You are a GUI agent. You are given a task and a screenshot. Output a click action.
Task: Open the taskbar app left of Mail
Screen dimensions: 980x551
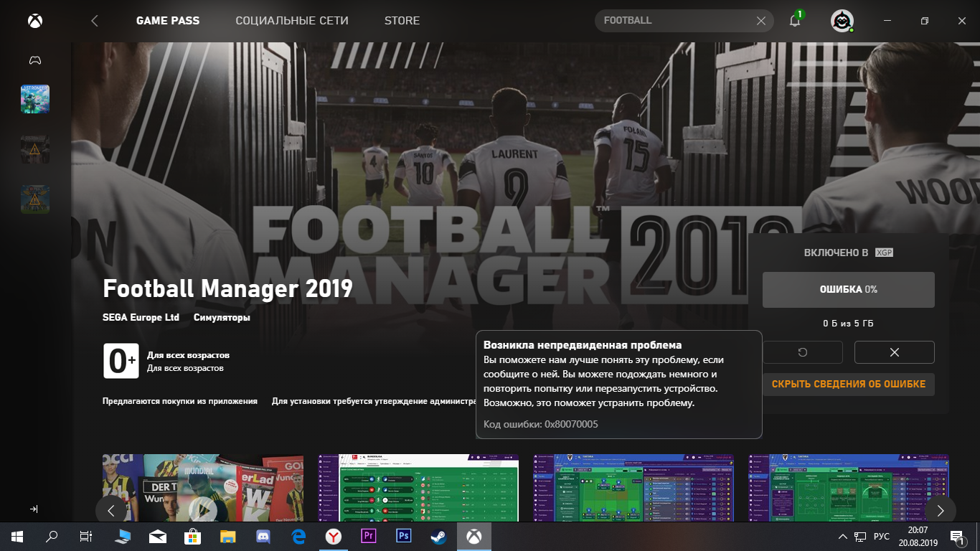coord(123,536)
